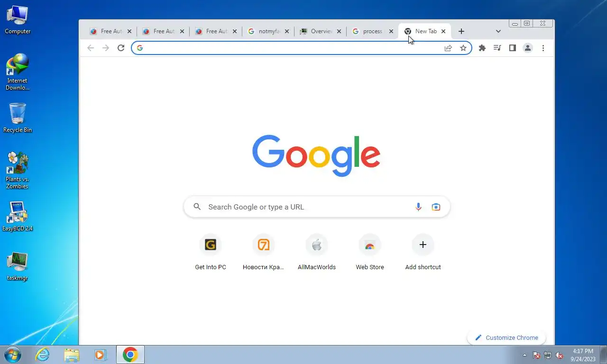The width and height of the screenshot is (607, 364).
Task: Click the browser Back arrow
Action: tap(91, 48)
